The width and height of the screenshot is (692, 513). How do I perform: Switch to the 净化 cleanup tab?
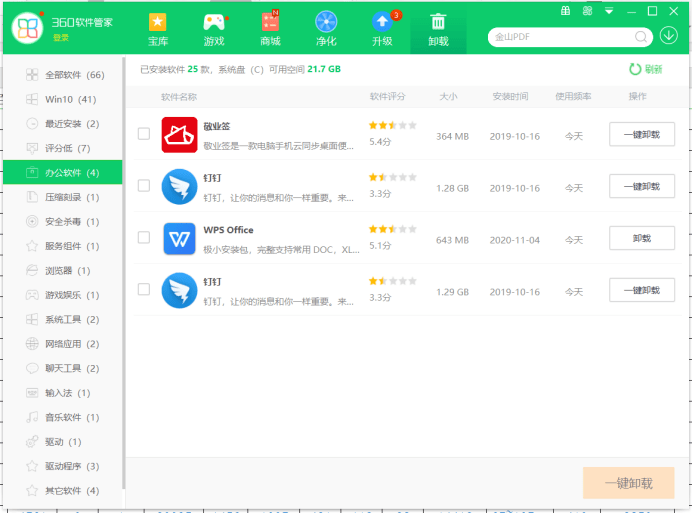tap(326, 30)
